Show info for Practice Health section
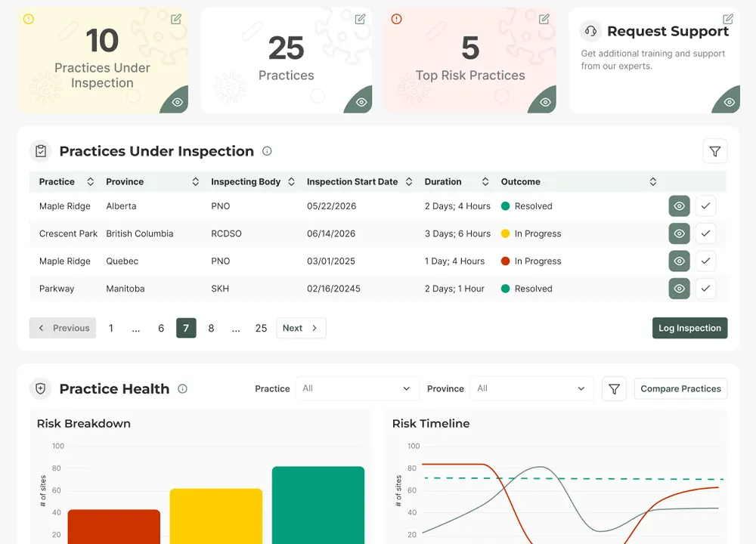756x544 pixels. coord(182,389)
